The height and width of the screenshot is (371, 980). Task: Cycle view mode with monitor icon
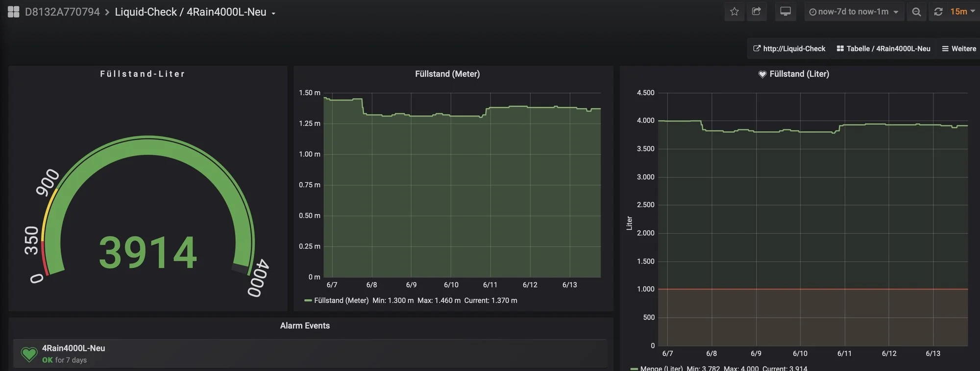coord(785,12)
